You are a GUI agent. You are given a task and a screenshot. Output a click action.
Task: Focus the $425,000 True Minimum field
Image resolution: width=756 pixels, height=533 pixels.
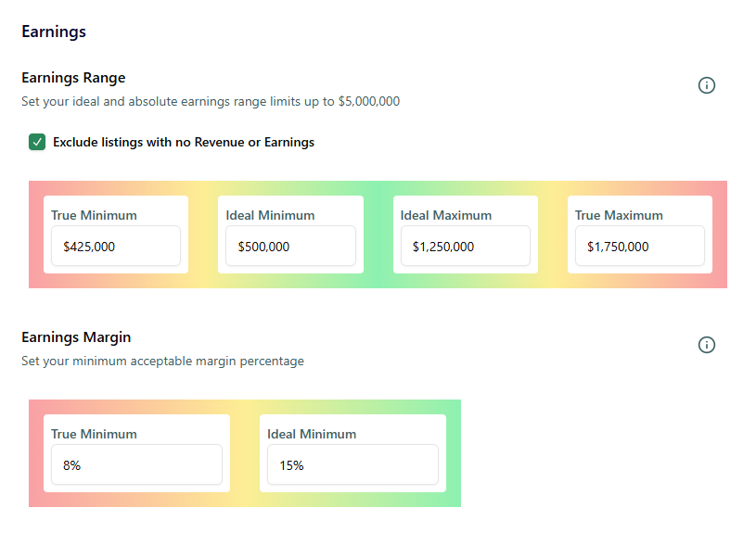[116, 247]
